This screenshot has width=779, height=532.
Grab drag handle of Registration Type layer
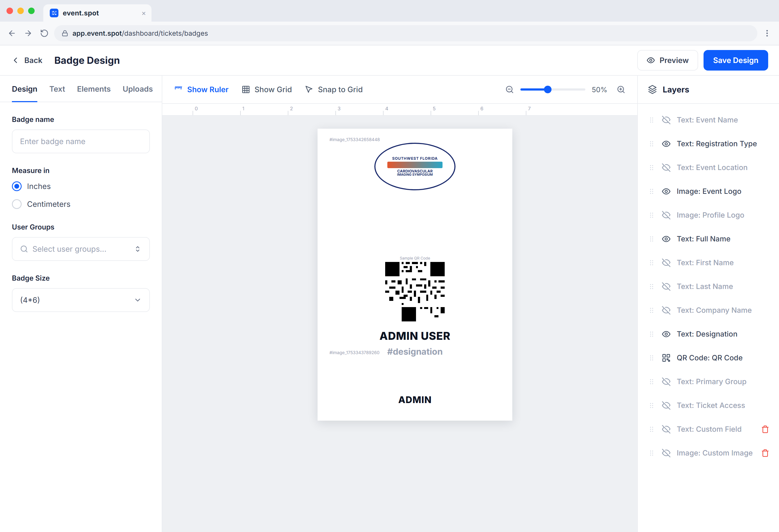click(x=652, y=144)
